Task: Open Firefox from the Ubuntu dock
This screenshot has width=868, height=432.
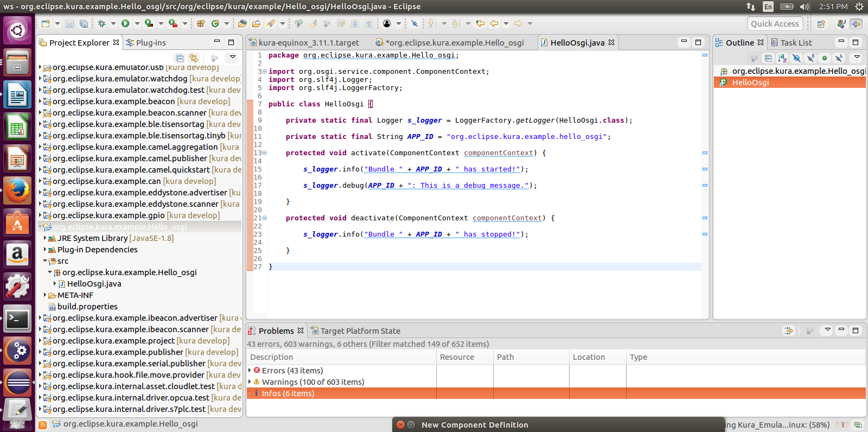Action: [17, 190]
